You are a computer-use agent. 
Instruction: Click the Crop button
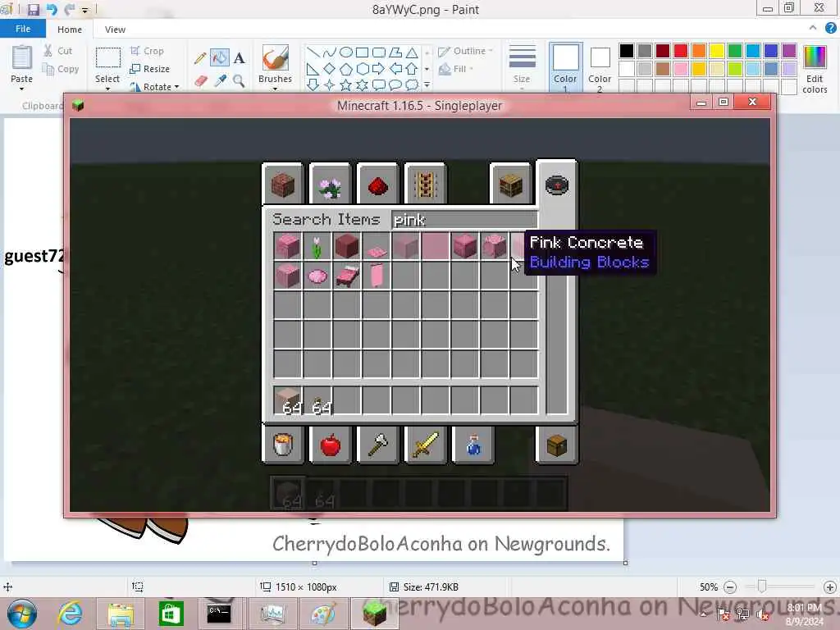click(147, 51)
